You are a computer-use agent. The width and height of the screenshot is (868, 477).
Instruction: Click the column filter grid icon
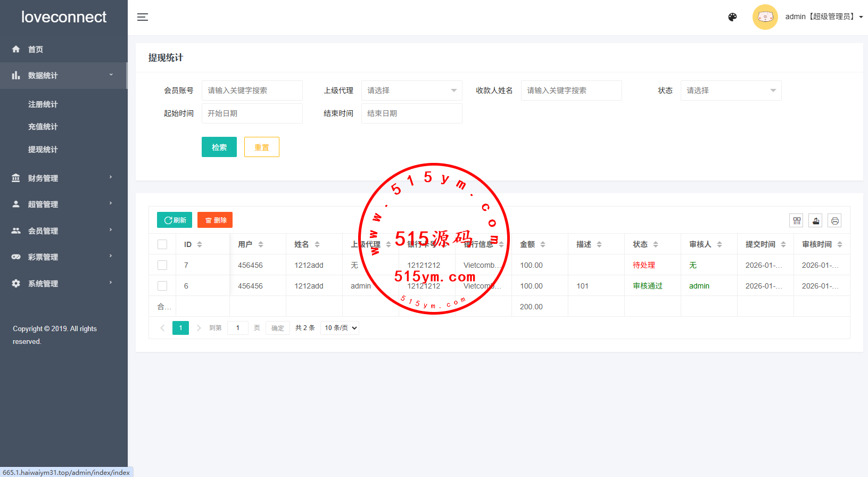(797, 220)
